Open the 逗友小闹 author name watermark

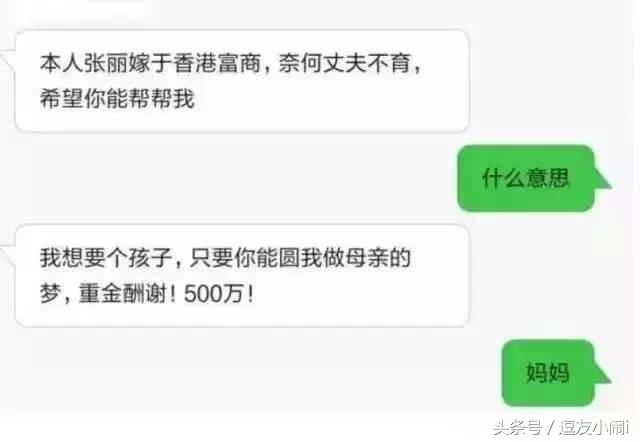tap(594, 428)
